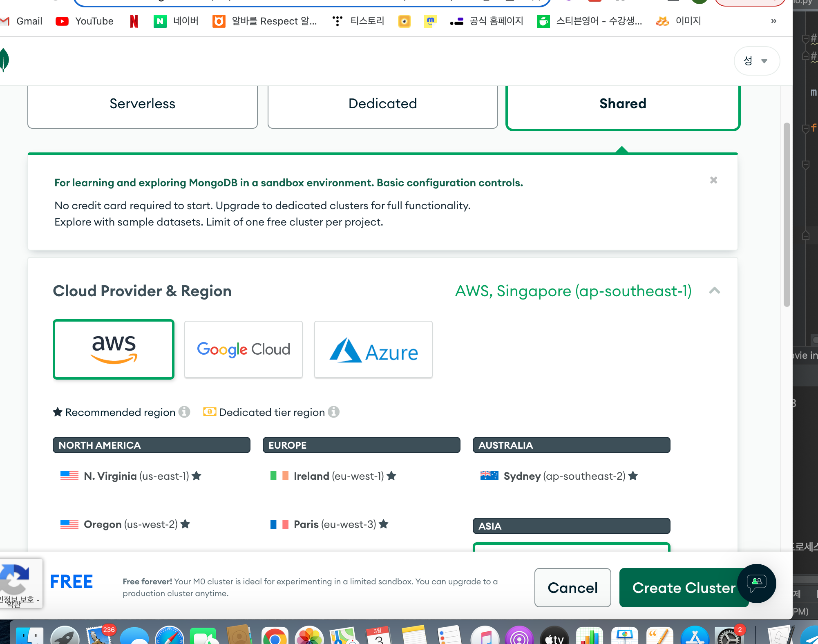Open Reminders from the Dock
818x644 pixels.
(x=449, y=635)
